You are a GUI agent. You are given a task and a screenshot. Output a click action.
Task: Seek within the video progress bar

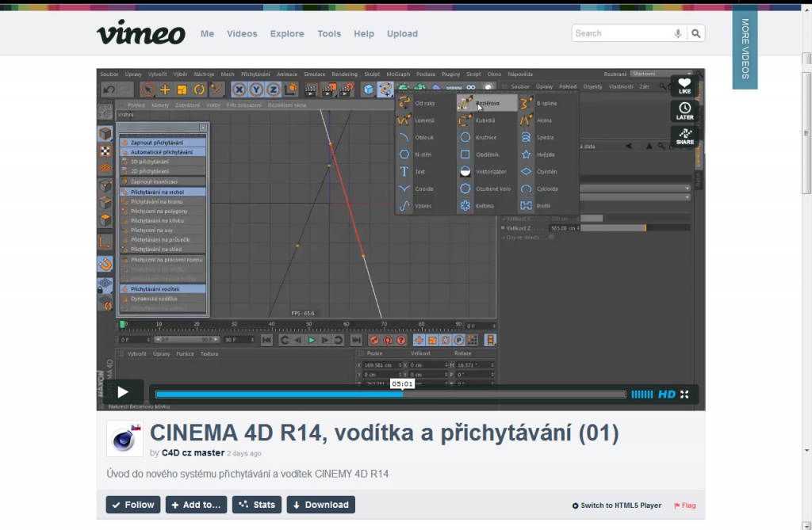tap(391, 395)
